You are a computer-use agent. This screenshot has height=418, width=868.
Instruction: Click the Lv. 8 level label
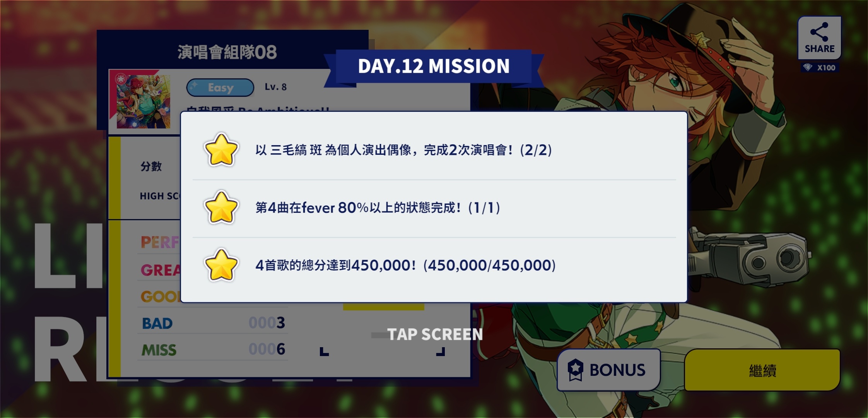tap(276, 87)
